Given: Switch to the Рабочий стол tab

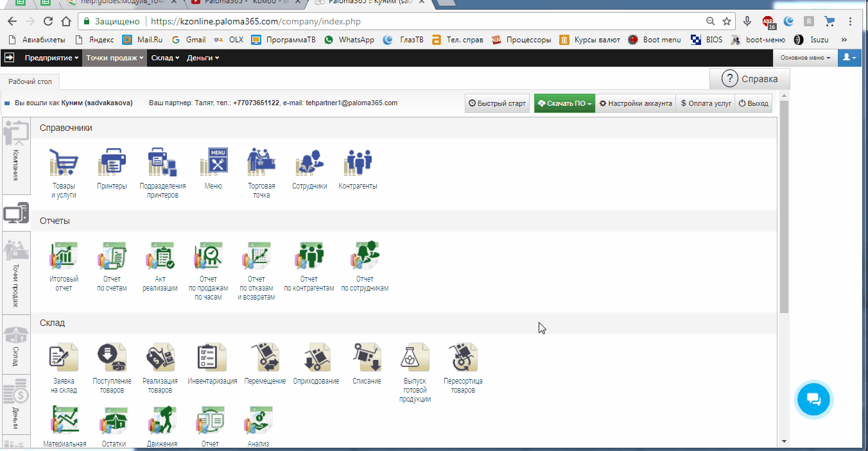Looking at the screenshot, I should coord(30,81).
